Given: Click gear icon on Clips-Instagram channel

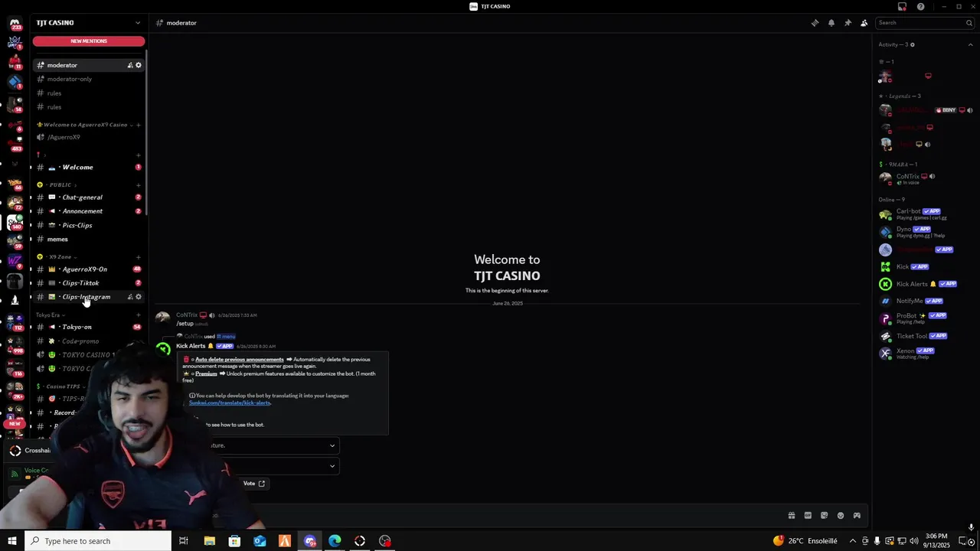Looking at the screenshot, I should pos(139,297).
